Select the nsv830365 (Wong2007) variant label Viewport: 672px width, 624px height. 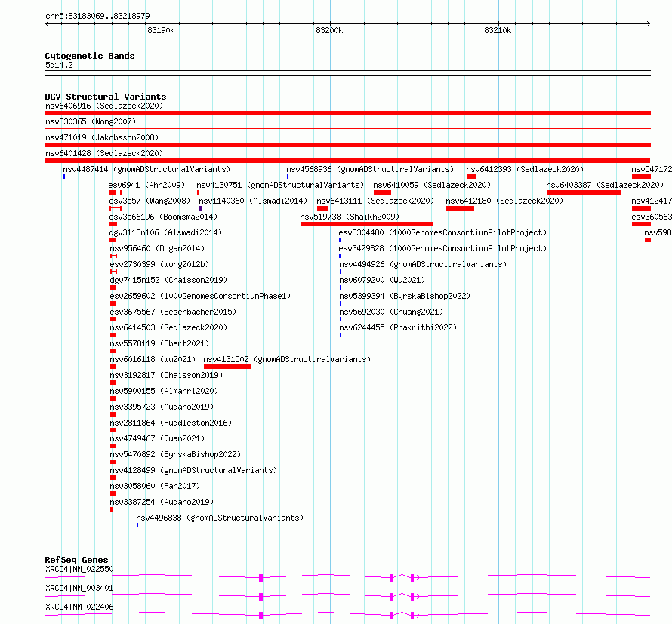coord(91,121)
